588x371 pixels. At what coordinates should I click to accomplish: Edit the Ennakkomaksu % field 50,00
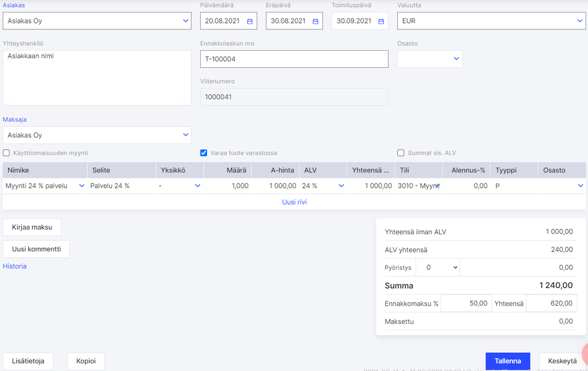pyautogui.click(x=465, y=303)
